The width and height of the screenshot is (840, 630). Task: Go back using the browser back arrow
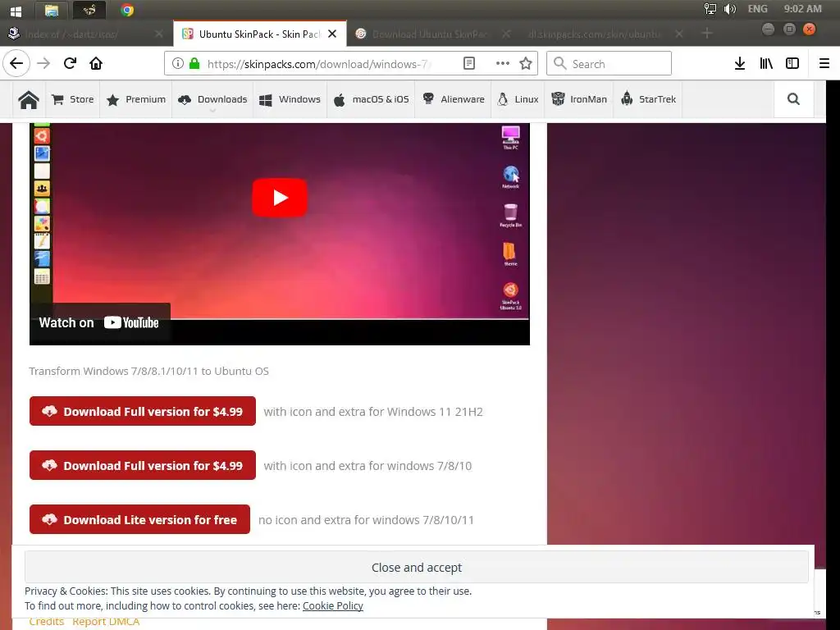(x=16, y=63)
